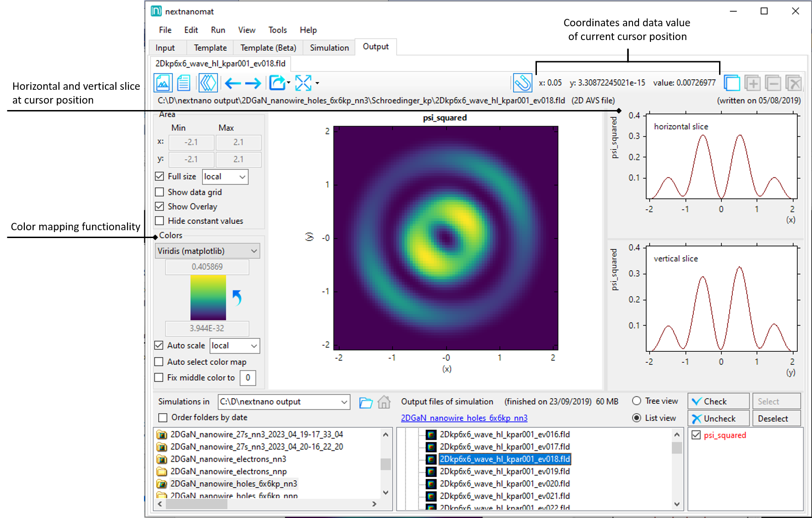
Task: Expand the Auto scale local dropdown
Action: click(235, 346)
